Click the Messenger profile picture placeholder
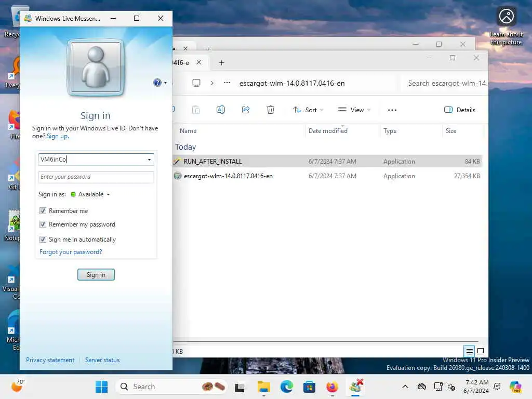This screenshot has height=399, width=532. pos(96,67)
